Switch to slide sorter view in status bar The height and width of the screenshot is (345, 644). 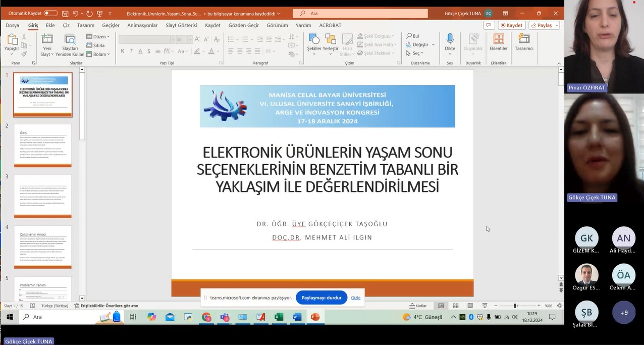[455, 306]
